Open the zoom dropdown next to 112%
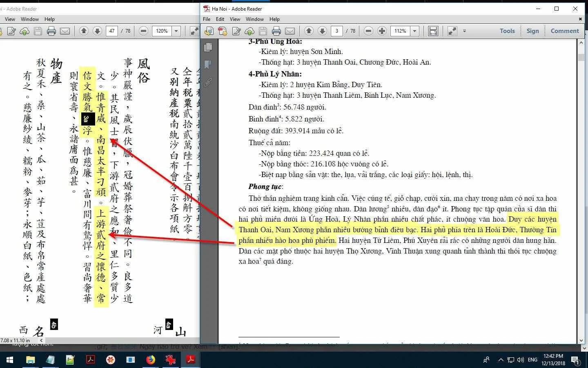Image resolution: width=588 pixels, height=368 pixels. [415, 31]
